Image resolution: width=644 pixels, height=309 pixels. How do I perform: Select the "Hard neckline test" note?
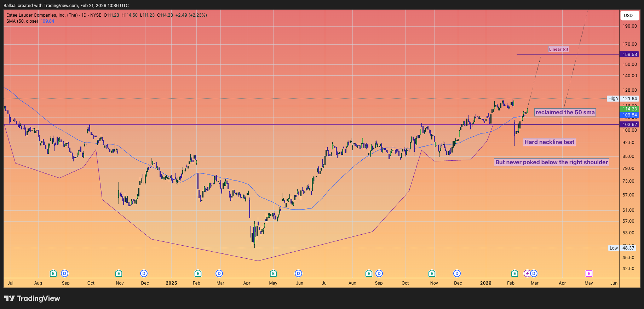[549, 142]
